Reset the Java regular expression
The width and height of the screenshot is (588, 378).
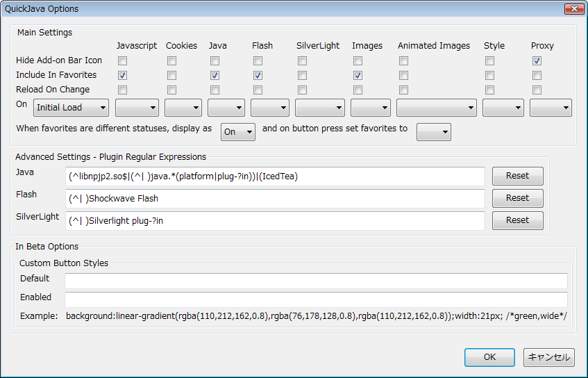(x=517, y=176)
